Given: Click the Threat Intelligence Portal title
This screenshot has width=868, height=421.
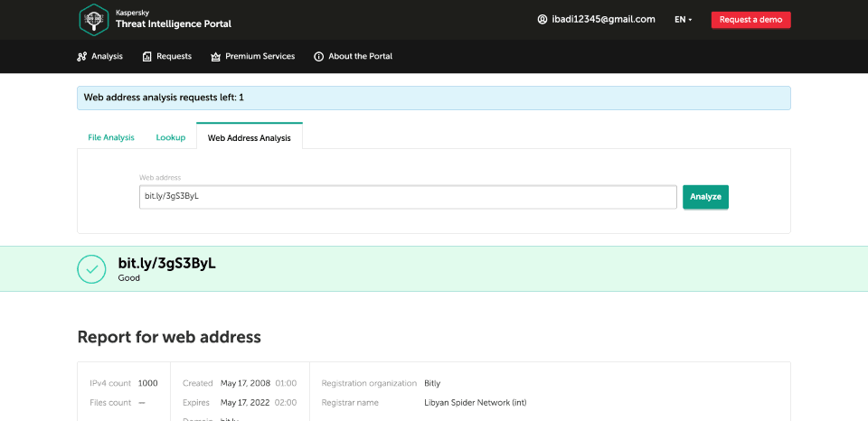Looking at the screenshot, I should click(x=174, y=23).
